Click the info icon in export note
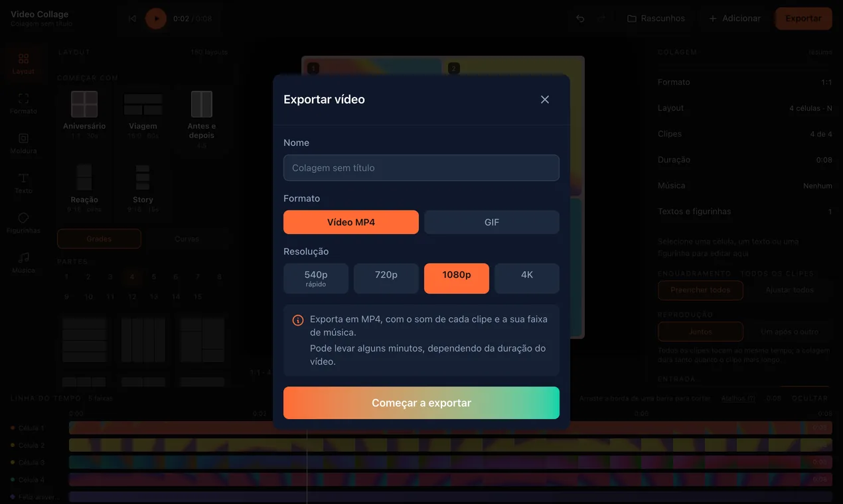 [299, 320]
